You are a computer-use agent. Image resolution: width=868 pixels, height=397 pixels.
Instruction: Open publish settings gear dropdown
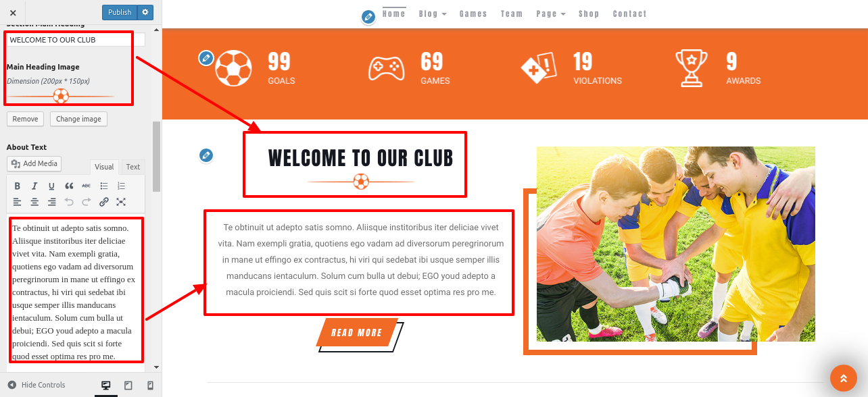(145, 12)
